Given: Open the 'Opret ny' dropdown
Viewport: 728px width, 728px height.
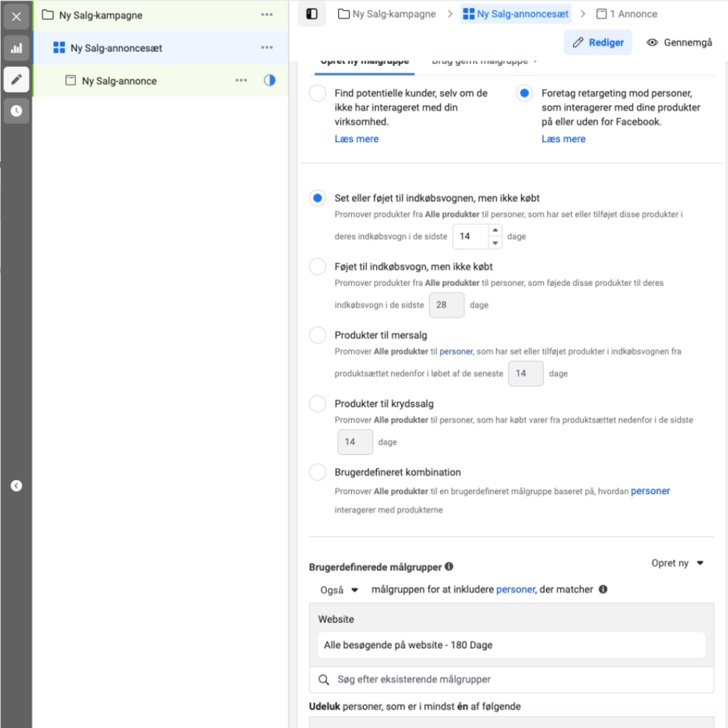Looking at the screenshot, I should coord(677,563).
